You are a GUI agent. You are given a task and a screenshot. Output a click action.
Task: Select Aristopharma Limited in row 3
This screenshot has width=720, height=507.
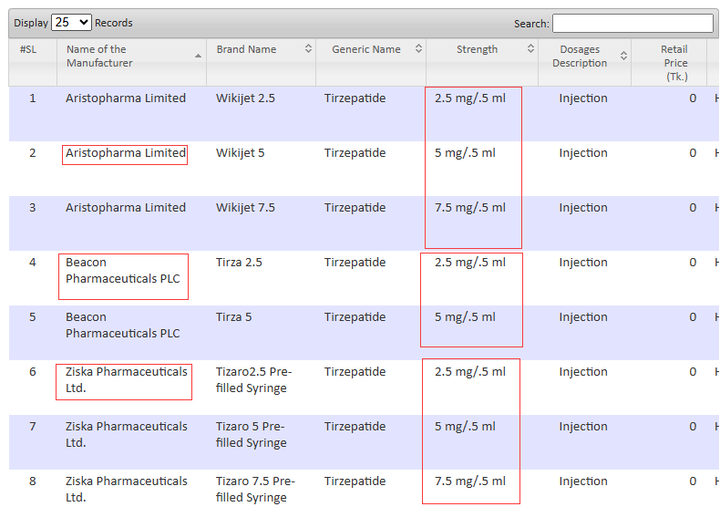pyautogui.click(x=125, y=208)
